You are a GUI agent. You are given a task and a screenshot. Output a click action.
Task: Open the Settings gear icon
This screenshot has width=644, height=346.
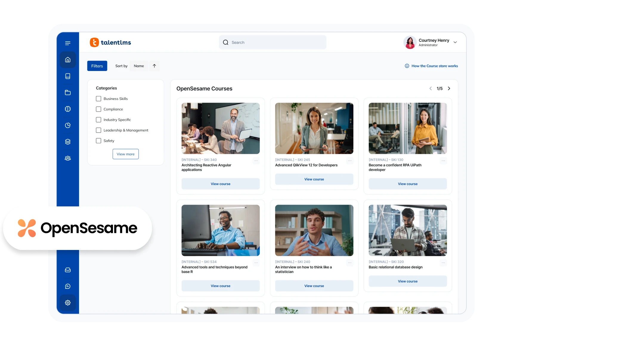68,302
